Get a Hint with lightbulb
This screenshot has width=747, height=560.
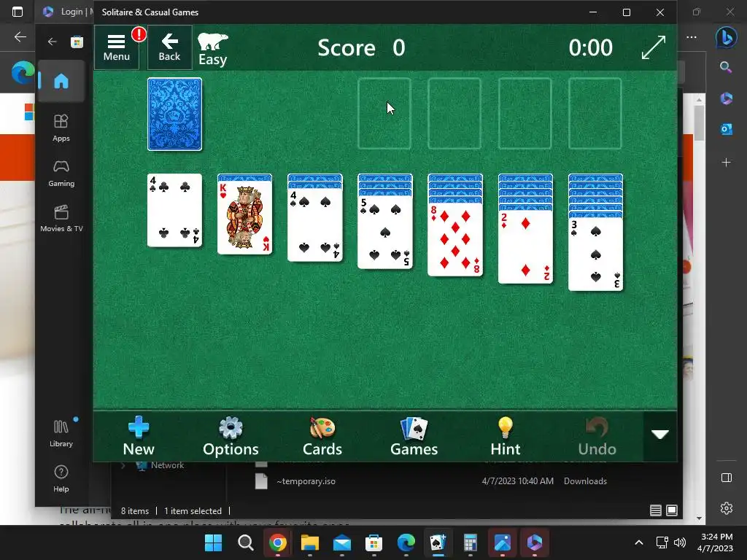tap(506, 436)
